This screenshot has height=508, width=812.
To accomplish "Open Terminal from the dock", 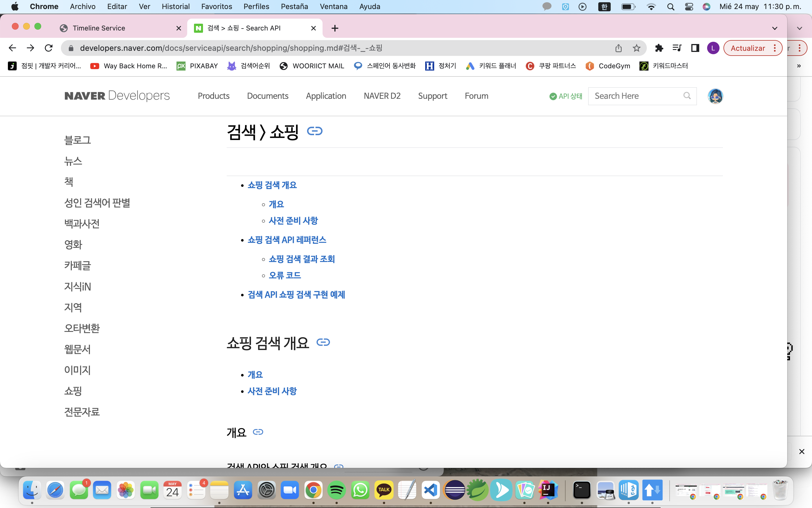I will point(582,491).
